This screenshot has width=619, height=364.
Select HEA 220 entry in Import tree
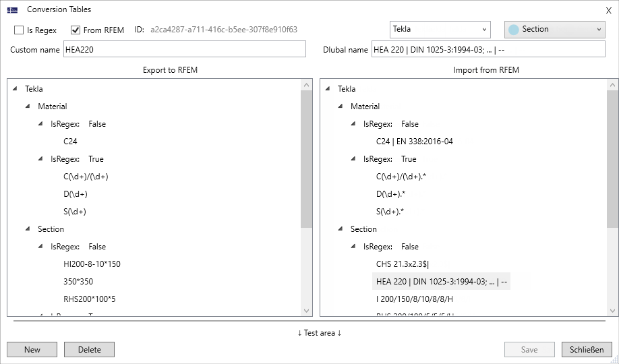click(442, 282)
